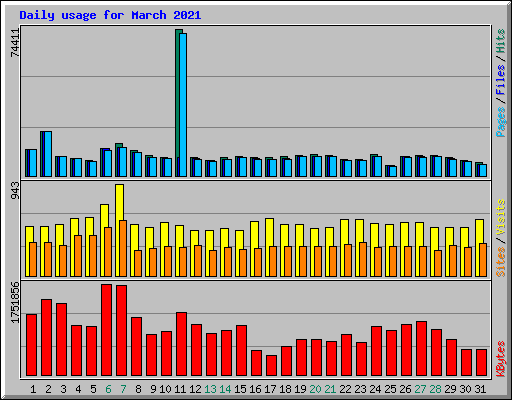Click day label 17 on the x-axis
The width and height of the screenshot is (512, 400).
(x=270, y=389)
